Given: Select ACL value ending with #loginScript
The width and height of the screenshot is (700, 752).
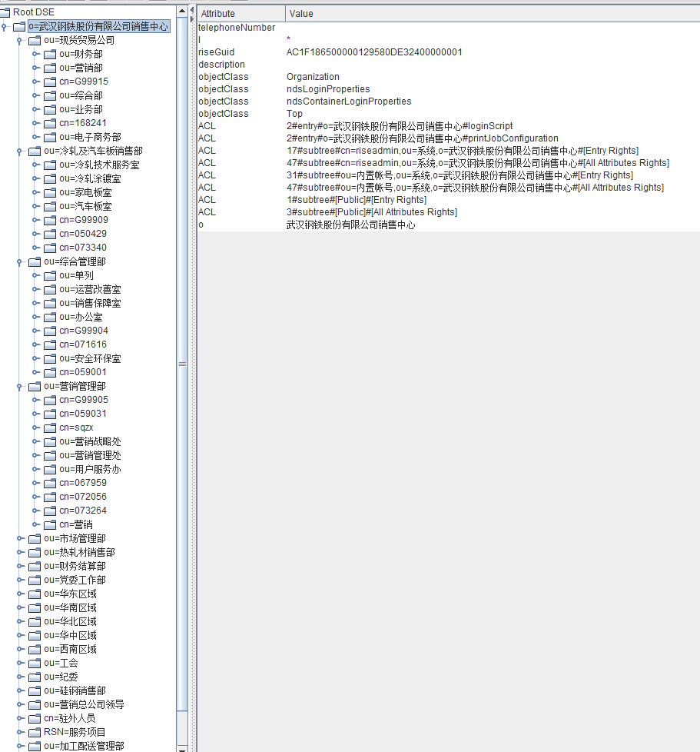Looking at the screenshot, I should click(x=400, y=126).
